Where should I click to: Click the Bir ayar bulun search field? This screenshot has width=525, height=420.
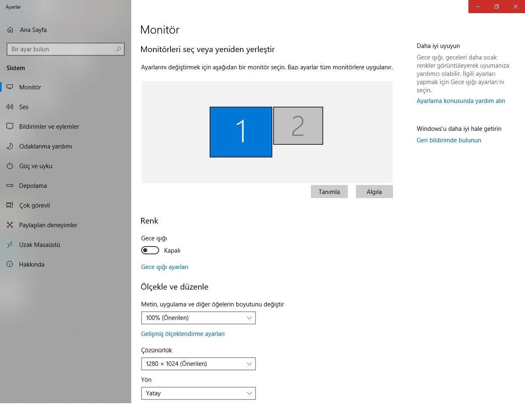click(x=66, y=49)
